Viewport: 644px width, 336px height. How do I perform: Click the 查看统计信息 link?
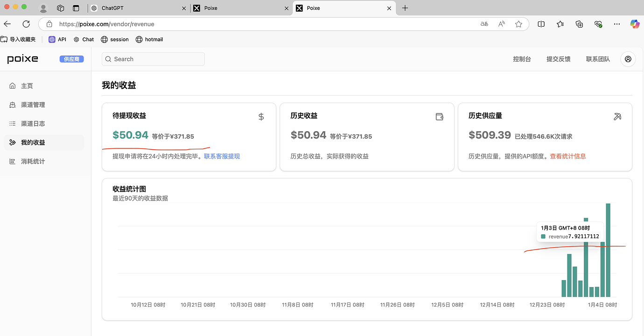click(x=567, y=156)
